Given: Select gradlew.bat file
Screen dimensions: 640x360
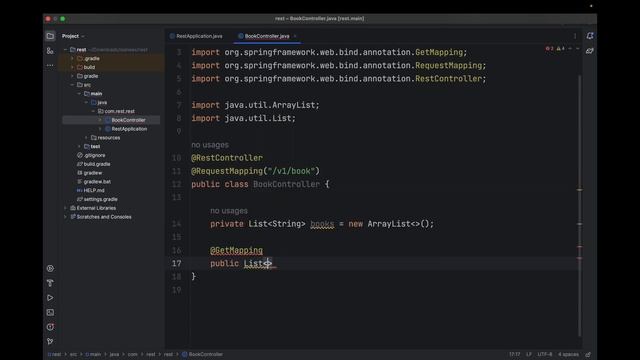Looking at the screenshot, I should 97,182.
